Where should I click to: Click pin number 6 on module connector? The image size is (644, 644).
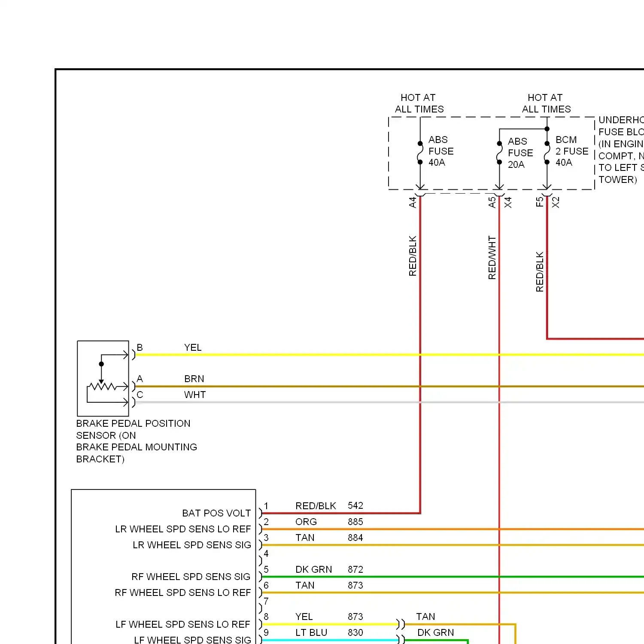point(266,585)
